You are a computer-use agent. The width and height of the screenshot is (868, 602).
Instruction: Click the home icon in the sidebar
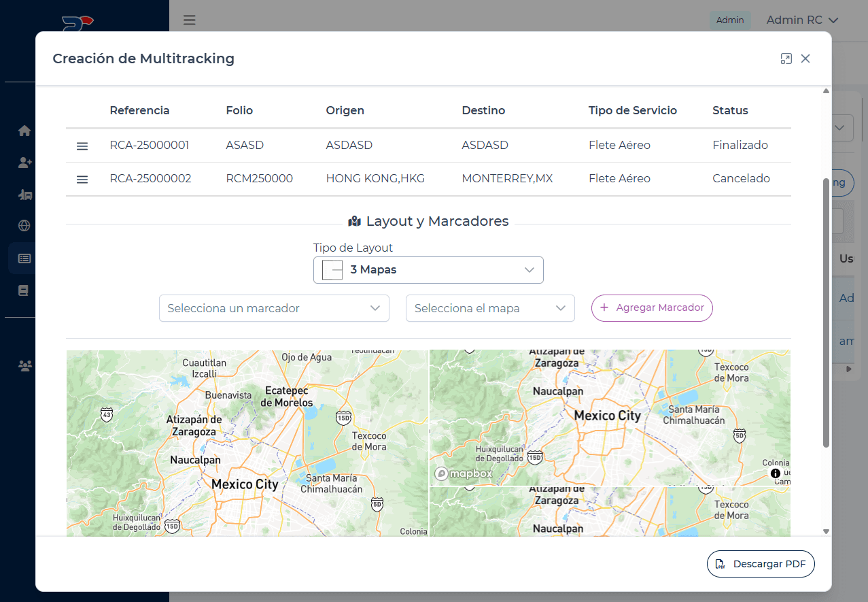pos(24,131)
